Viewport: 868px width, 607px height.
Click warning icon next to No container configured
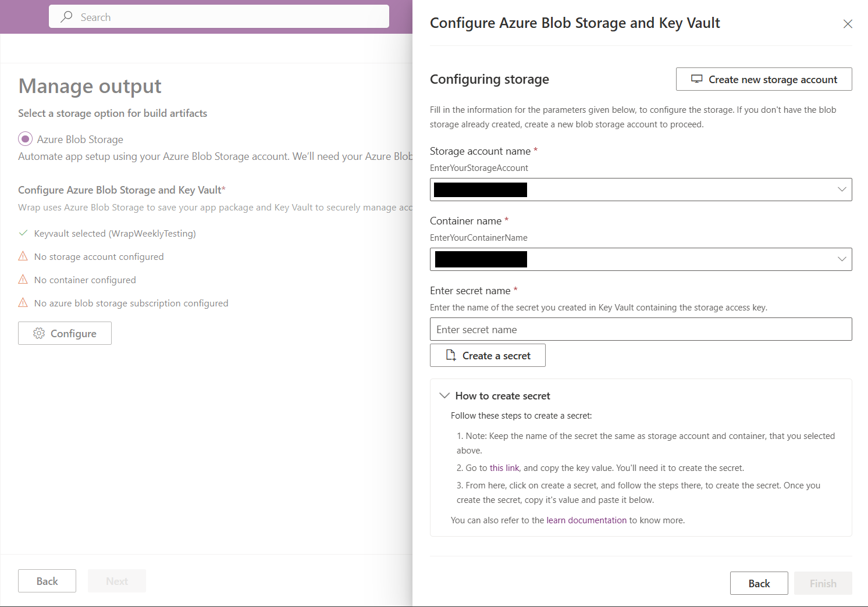(x=23, y=280)
